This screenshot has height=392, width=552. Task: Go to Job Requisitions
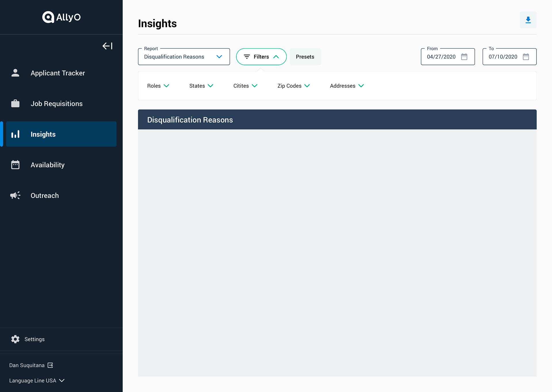[x=61, y=103]
